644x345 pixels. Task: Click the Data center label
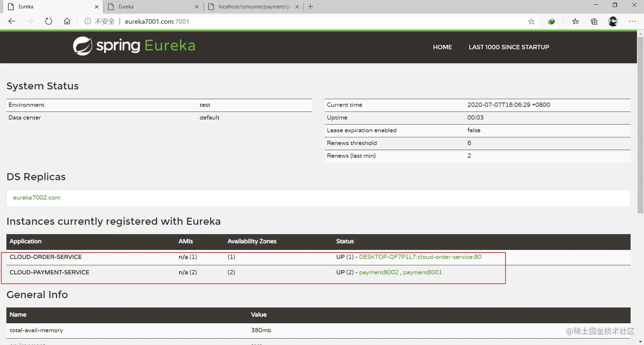[25, 117]
